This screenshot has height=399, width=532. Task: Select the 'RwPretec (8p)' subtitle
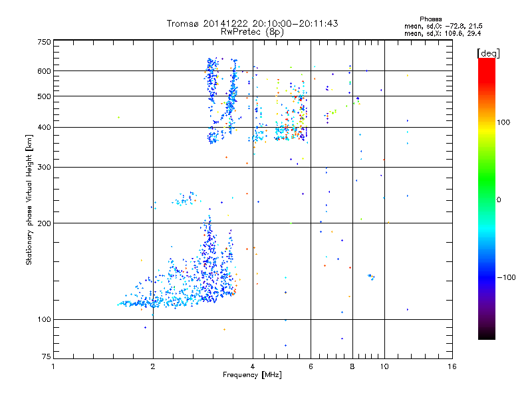click(252, 32)
